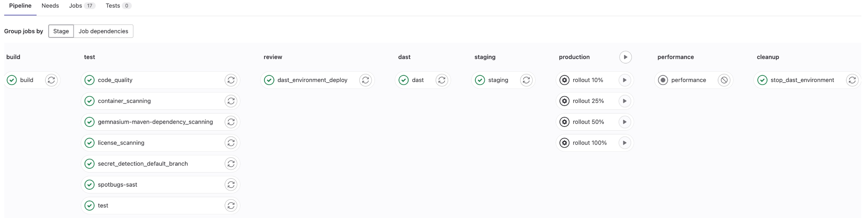
Task: Retry the code_quality job
Action: pos(231,80)
